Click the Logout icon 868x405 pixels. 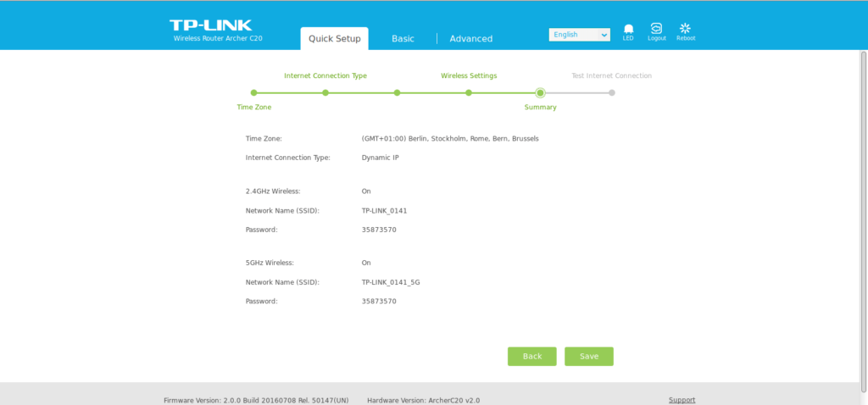click(x=656, y=31)
